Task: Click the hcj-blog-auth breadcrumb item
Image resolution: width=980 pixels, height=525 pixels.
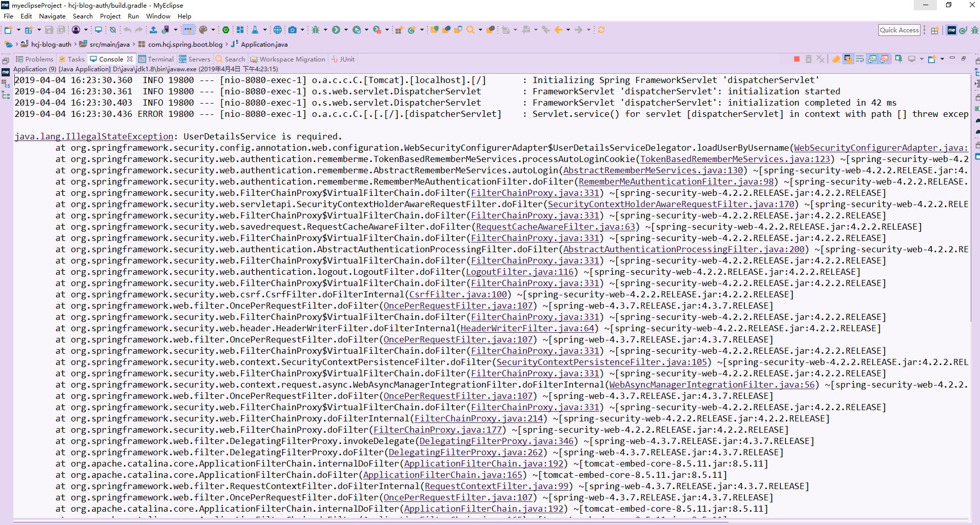Action: click(46, 44)
